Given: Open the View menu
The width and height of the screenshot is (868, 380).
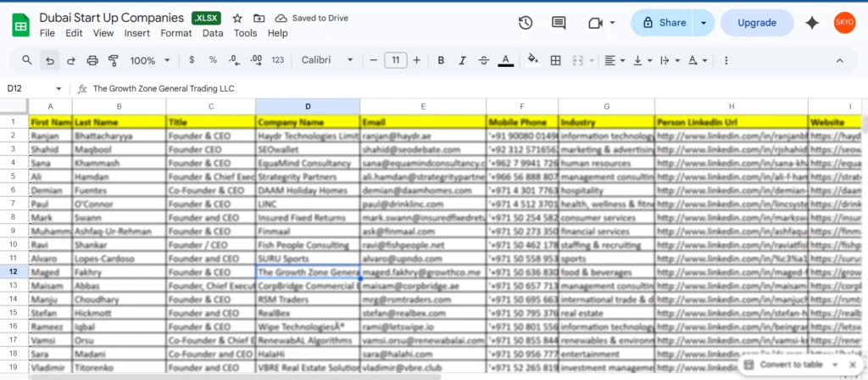Looking at the screenshot, I should coord(103,33).
